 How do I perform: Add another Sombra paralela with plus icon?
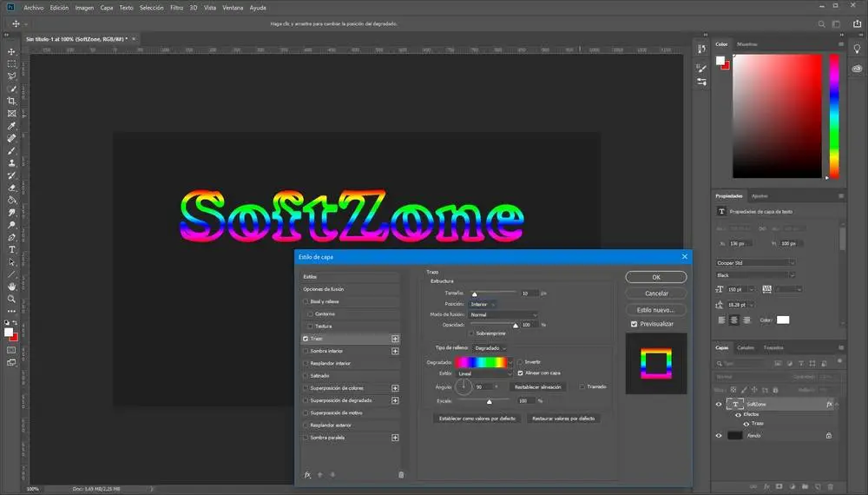pyautogui.click(x=395, y=438)
